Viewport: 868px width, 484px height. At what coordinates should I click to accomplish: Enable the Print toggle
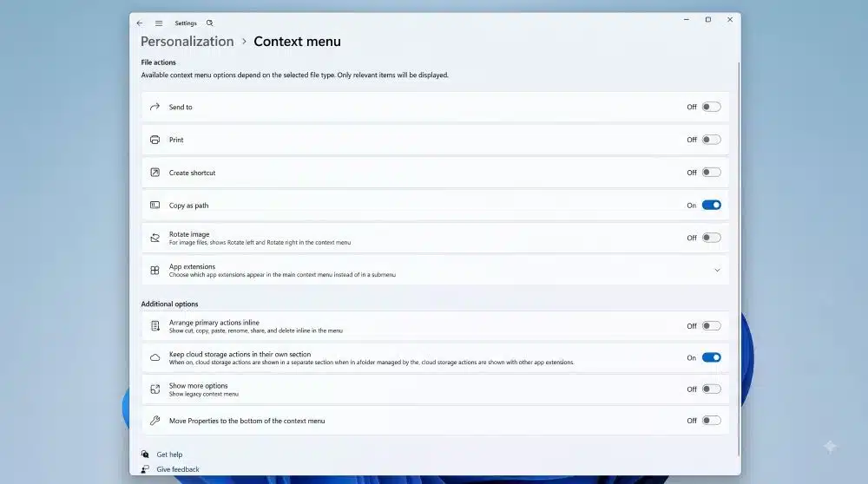click(x=712, y=140)
